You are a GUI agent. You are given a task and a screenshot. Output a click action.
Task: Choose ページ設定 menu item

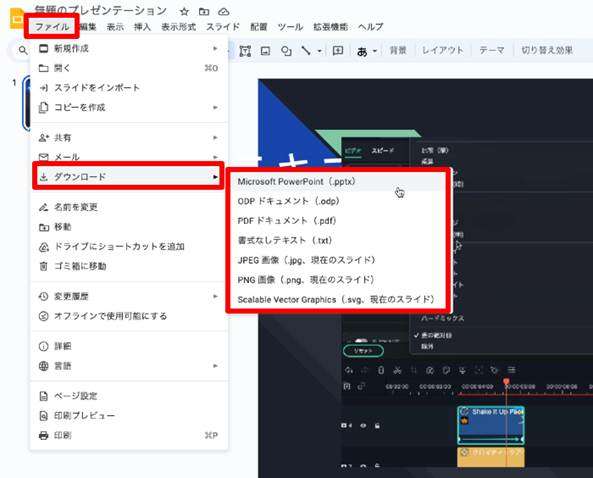click(x=129, y=396)
